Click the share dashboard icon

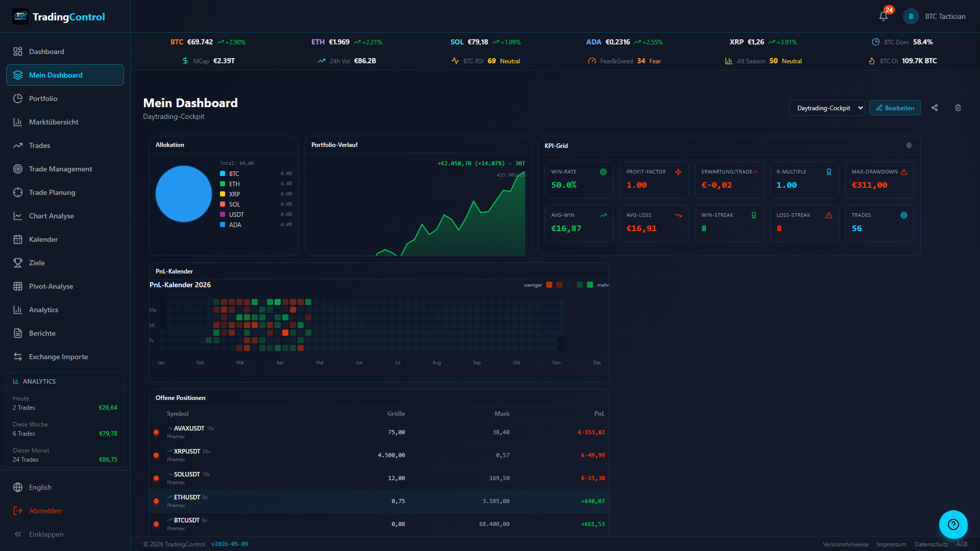click(935, 108)
